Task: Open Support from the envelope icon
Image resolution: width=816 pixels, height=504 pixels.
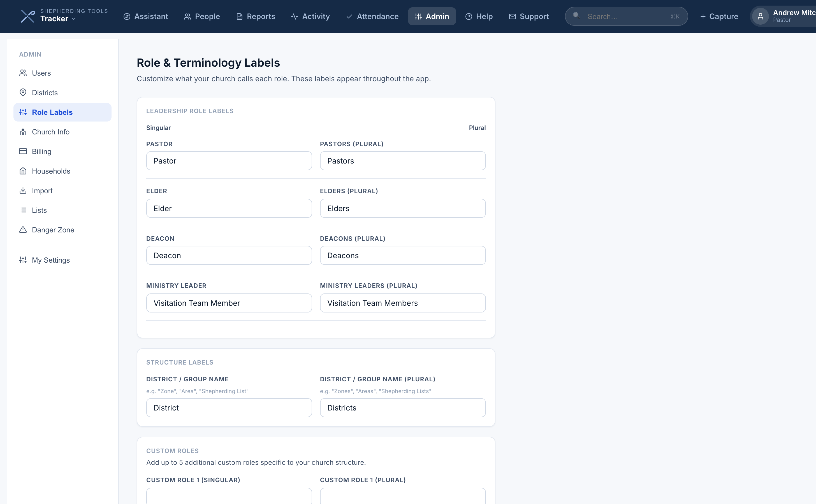Action: coord(513,16)
